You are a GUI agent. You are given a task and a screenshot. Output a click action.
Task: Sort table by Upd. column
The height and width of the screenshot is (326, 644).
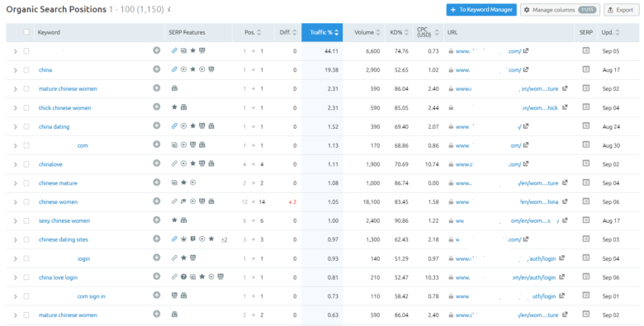pyautogui.click(x=610, y=32)
